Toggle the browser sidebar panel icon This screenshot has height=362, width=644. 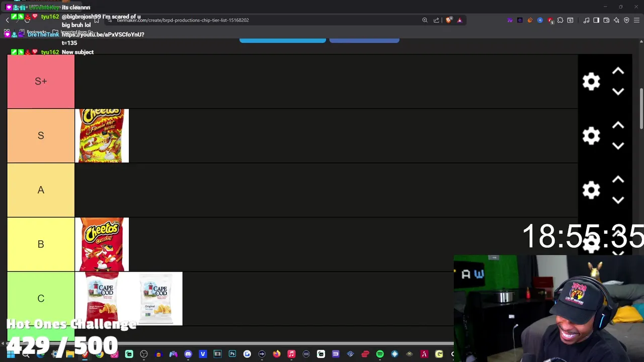coord(596,20)
